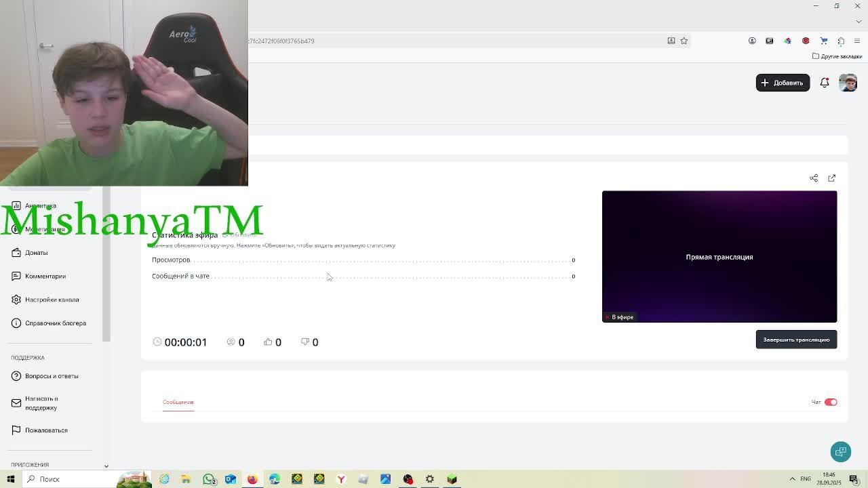Click the save page icon in address bar
The image size is (868, 488).
[x=671, y=41]
